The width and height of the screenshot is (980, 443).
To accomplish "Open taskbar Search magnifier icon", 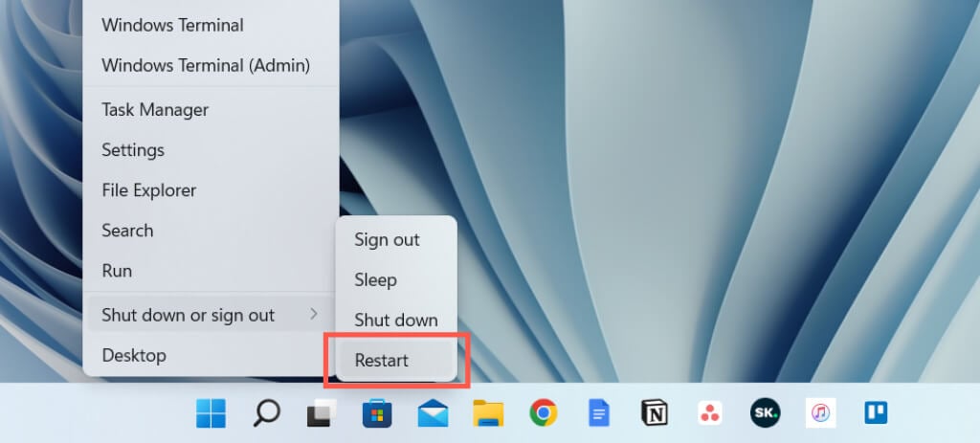I will click(x=266, y=413).
